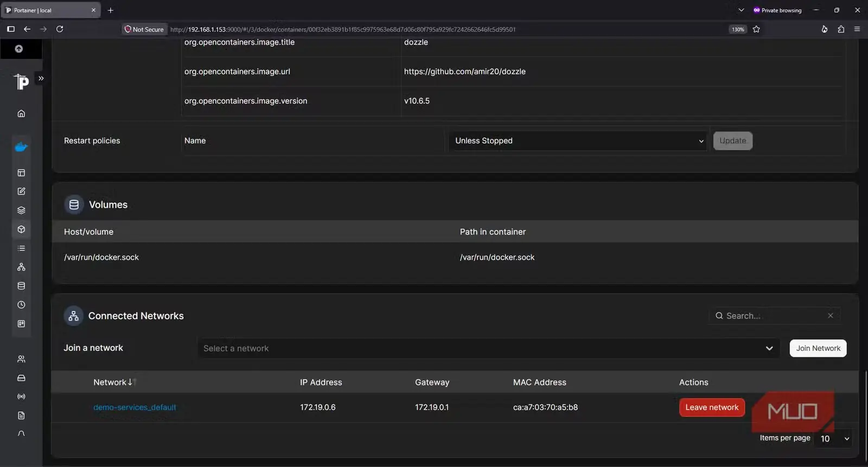Click the Connected Networks section icon

(73, 316)
